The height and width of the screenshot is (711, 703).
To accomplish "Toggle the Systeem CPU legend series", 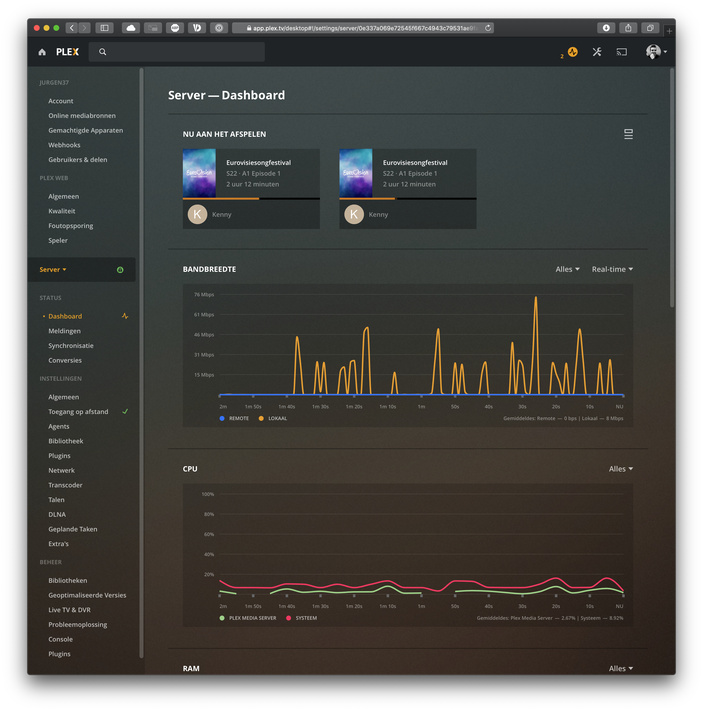I will pos(302,618).
